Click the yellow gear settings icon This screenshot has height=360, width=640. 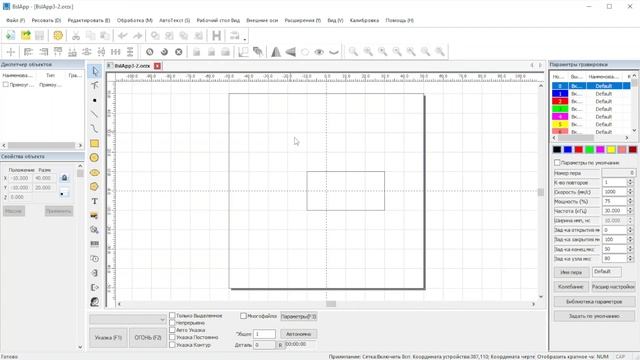coord(58,36)
